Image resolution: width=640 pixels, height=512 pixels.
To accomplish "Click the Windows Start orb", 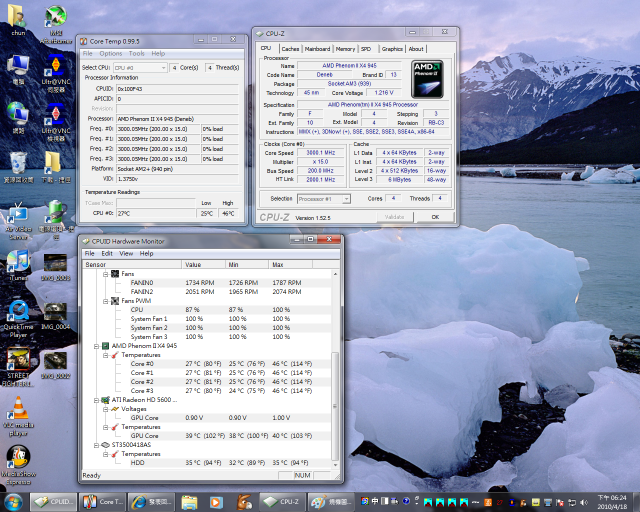I will [x=13, y=502].
